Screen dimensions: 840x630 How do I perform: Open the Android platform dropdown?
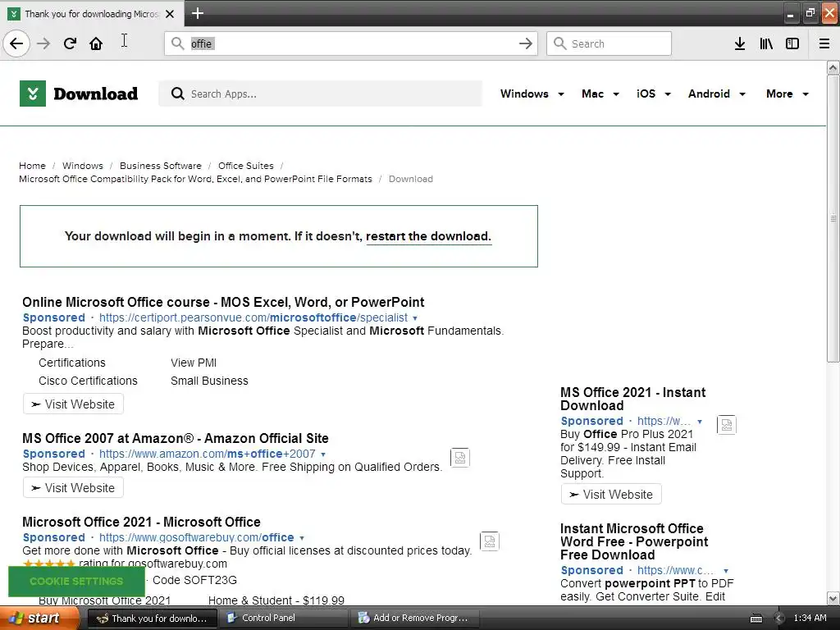pos(716,94)
